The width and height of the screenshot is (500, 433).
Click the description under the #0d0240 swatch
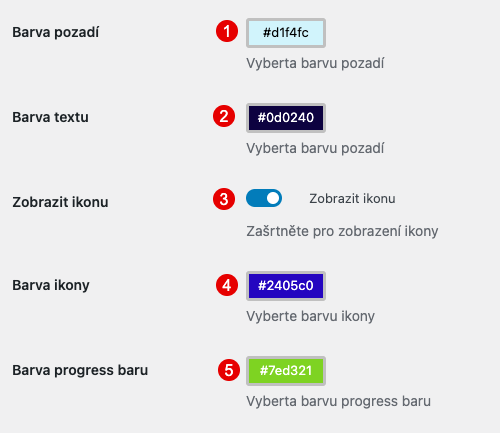click(x=315, y=148)
